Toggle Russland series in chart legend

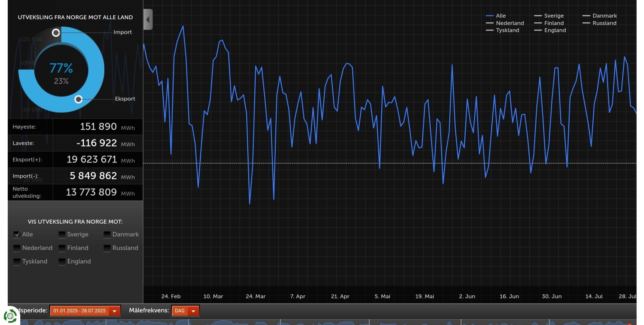599,23
